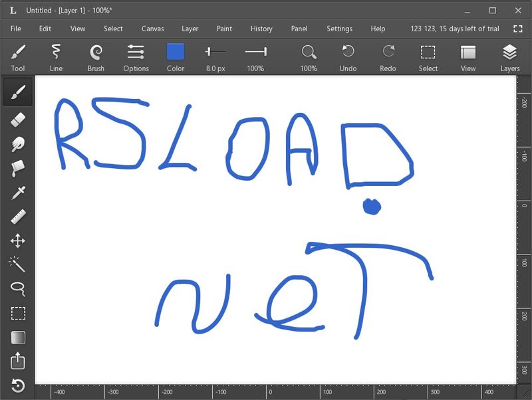Viewport: 532px width, 400px height.
Task: Open the History menu
Action: (x=261, y=29)
